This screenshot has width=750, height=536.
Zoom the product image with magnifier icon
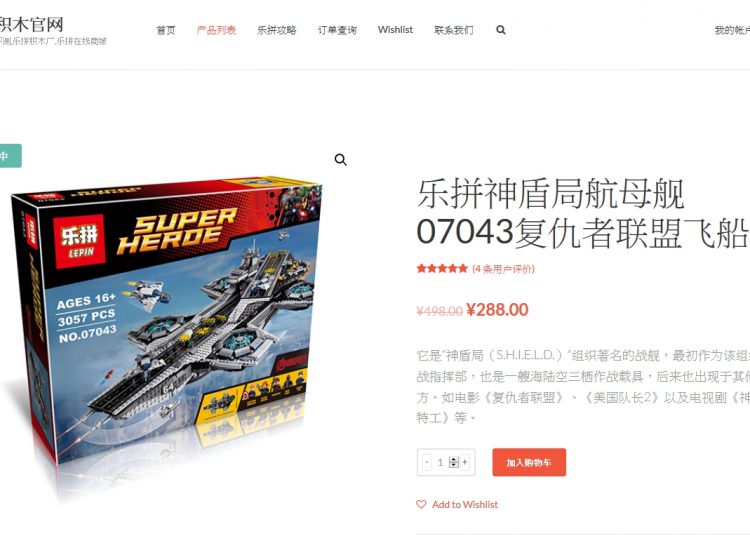(x=340, y=159)
